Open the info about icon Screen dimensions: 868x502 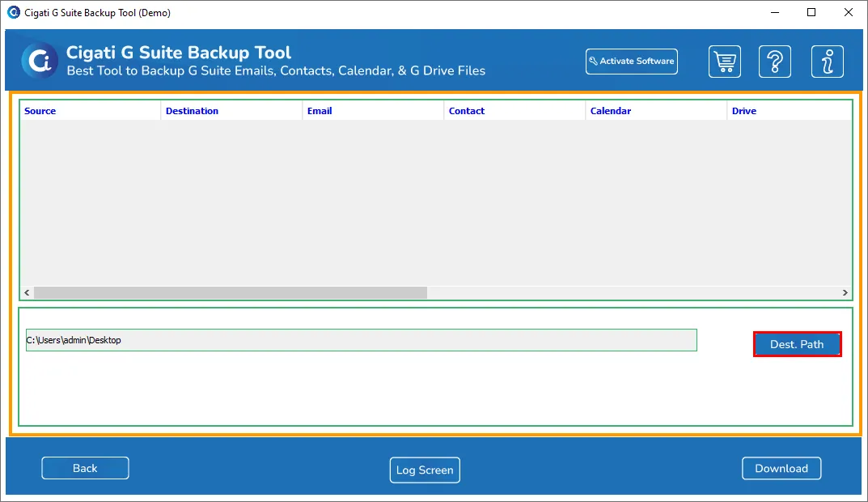point(828,62)
